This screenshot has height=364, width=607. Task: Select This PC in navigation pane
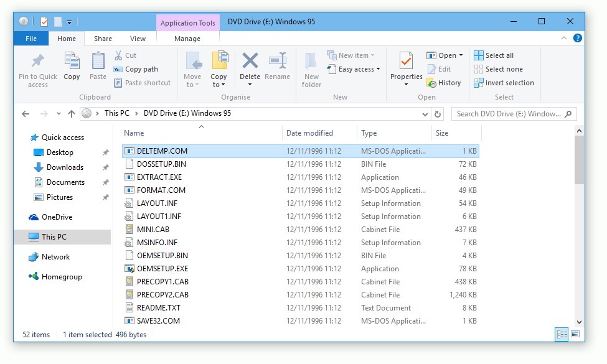(62, 236)
